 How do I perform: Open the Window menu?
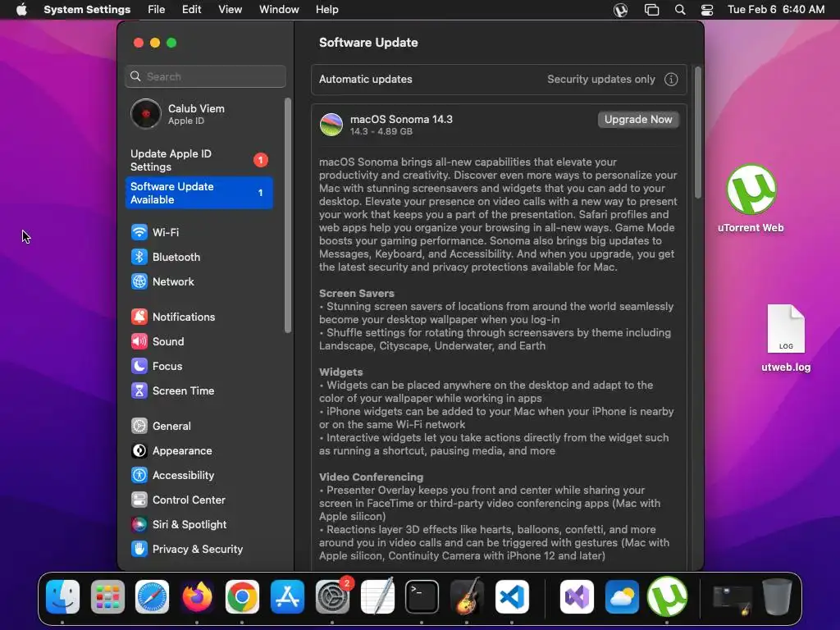point(279,10)
